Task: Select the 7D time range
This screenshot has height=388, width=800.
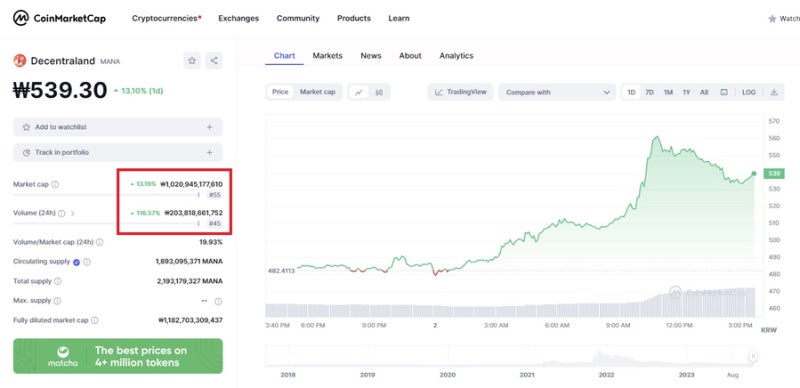Action: click(x=649, y=92)
